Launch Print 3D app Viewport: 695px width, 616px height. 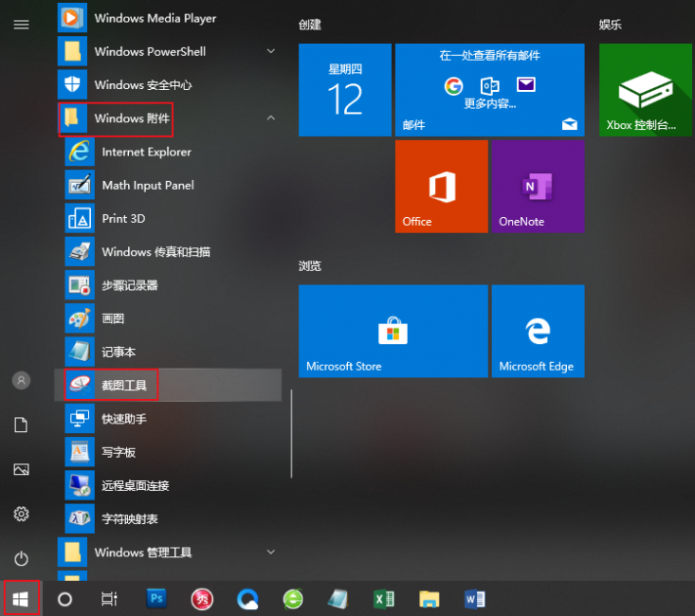tap(168, 218)
